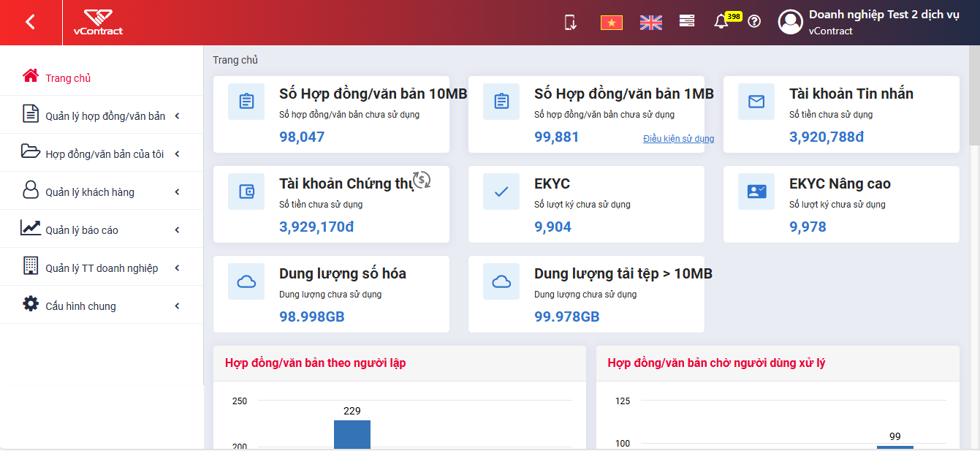The width and height of the screenshot is (980, 451).
Task: Click the Dung lượng số hóa title
Action: pyautogui.click(x=343, y=273)
